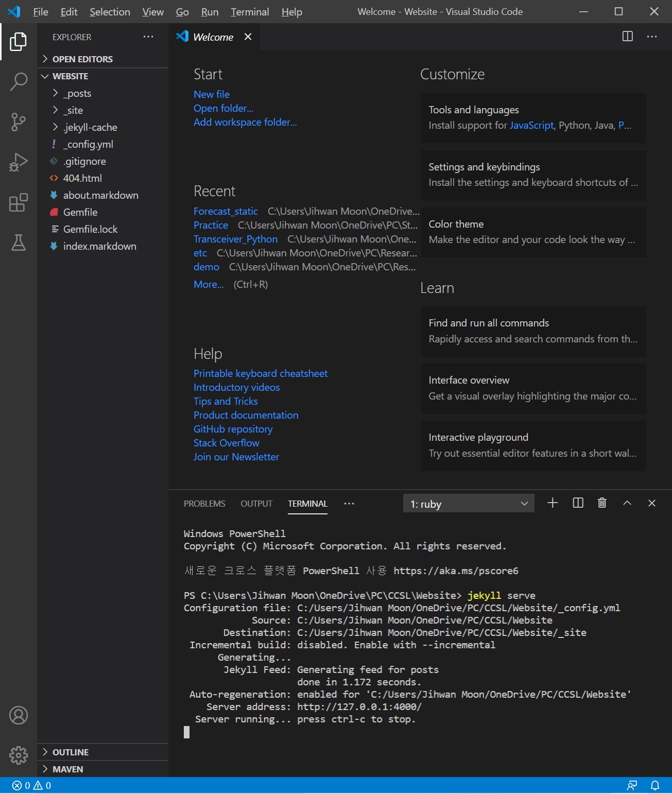672x794 pixels.
Task: Open Gemfile.lock in explorer
Action: coord(103,229)
